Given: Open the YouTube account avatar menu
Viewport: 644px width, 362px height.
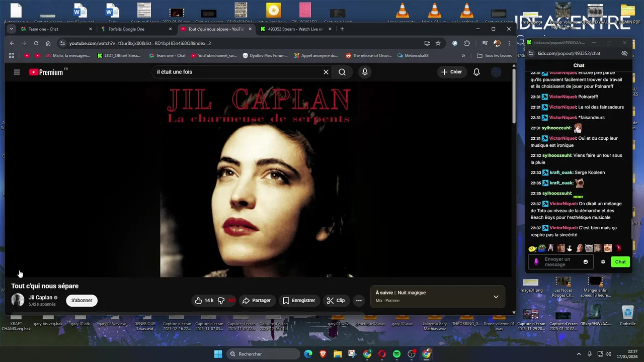Looking at the screenshot, I should pos(496,72).
